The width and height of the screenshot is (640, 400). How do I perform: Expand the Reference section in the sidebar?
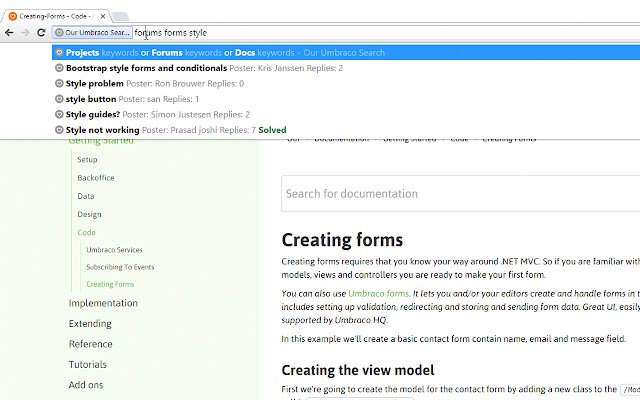[x=91, y=344]
